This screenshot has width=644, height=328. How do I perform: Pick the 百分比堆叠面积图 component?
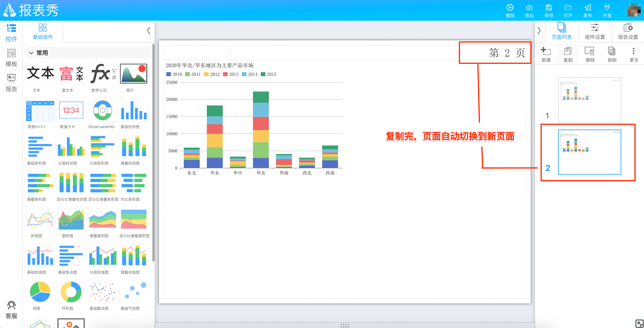(x=134, y=219)
